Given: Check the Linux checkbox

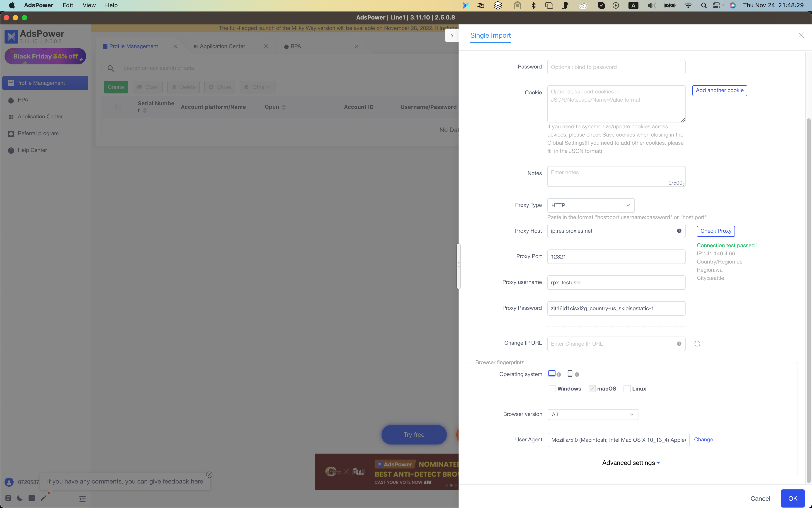Looking at the screenshot, I should tap(627, 389).
